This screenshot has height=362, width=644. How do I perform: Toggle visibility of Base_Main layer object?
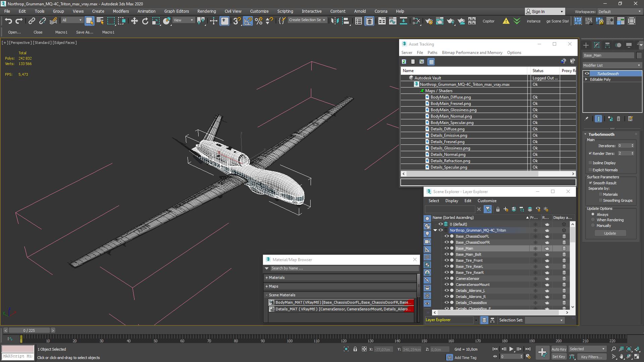click(446, 248)
